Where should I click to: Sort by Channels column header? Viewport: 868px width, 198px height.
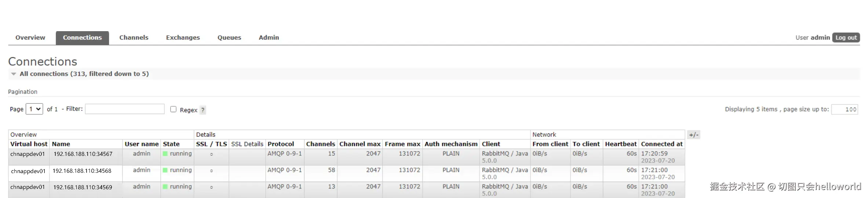[x=321, y=144]
